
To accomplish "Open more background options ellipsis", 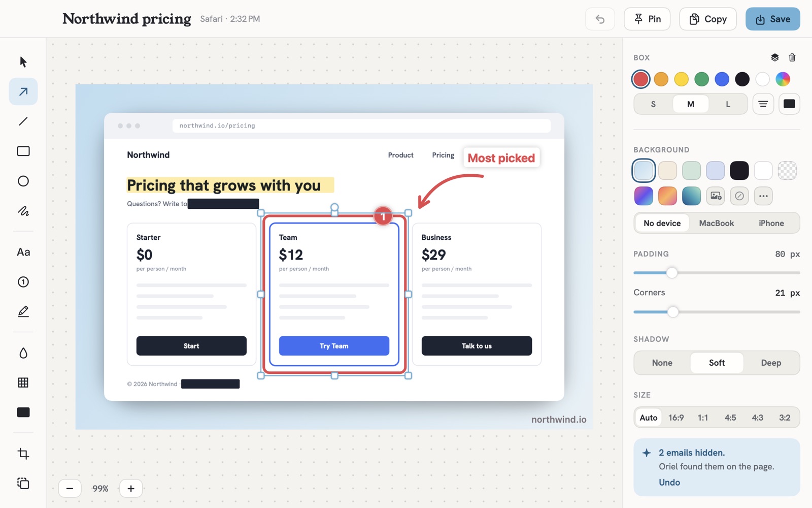I will point(763,196).
